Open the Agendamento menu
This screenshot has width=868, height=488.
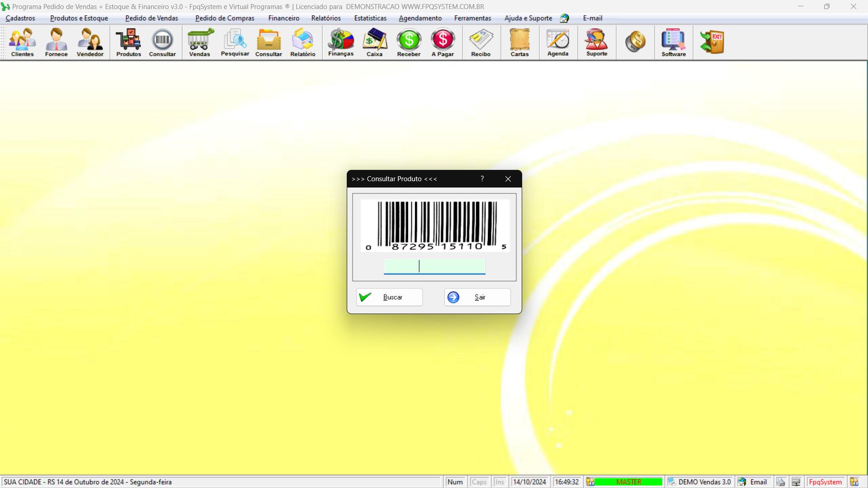point(420,18)
